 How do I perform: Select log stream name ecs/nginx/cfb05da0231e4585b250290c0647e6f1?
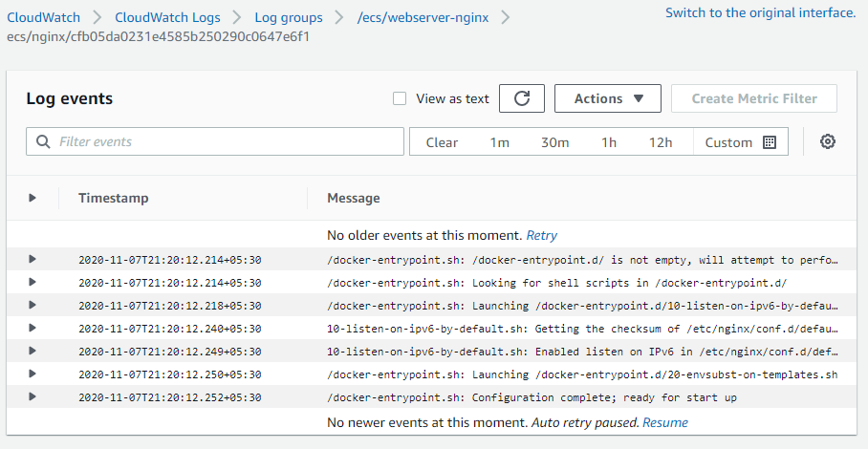[x=159, y=37]
